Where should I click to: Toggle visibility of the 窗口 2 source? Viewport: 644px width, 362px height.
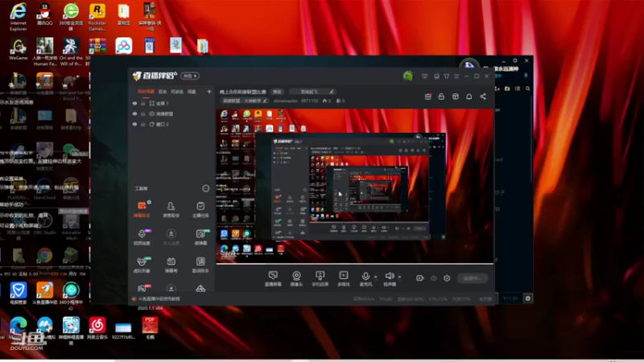coord(134,124)
